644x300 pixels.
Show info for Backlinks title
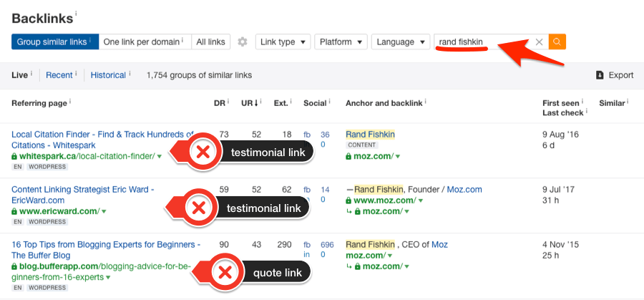[76, 14]
